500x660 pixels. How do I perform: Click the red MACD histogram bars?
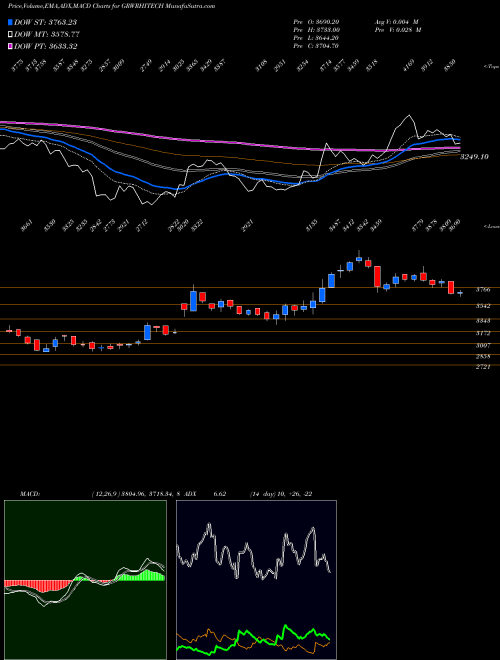[x=38, y=584]
